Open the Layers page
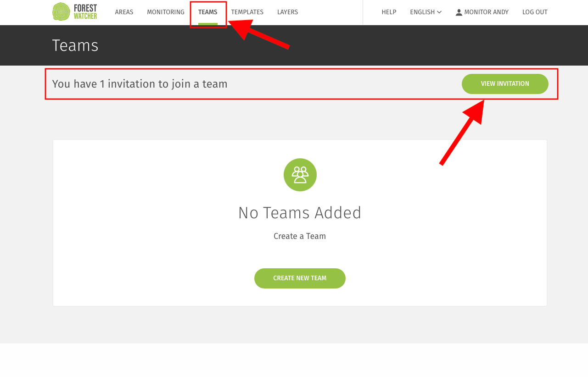Image resolution: width=588 pixels, height=377 pixels. (x=287, y=12)
